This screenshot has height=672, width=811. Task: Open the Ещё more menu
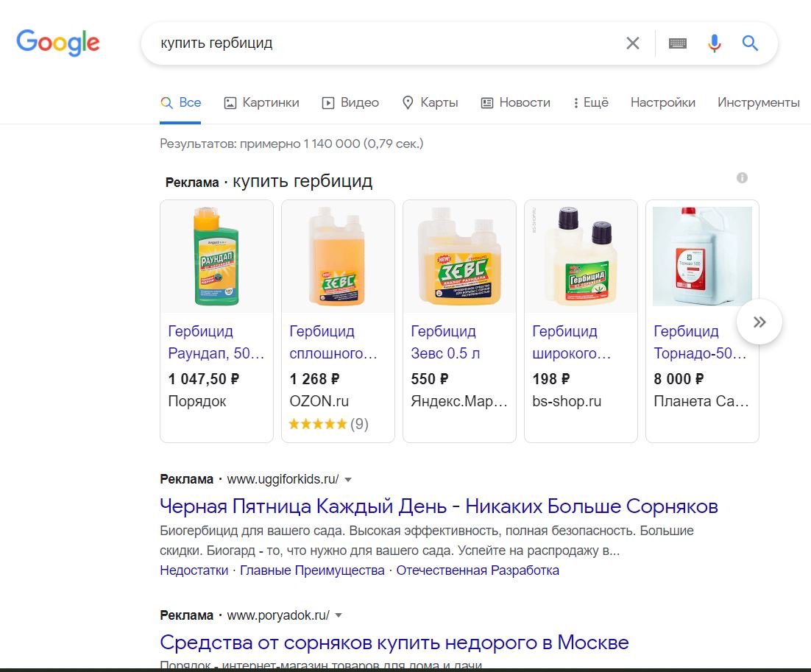tap(590, 103)
